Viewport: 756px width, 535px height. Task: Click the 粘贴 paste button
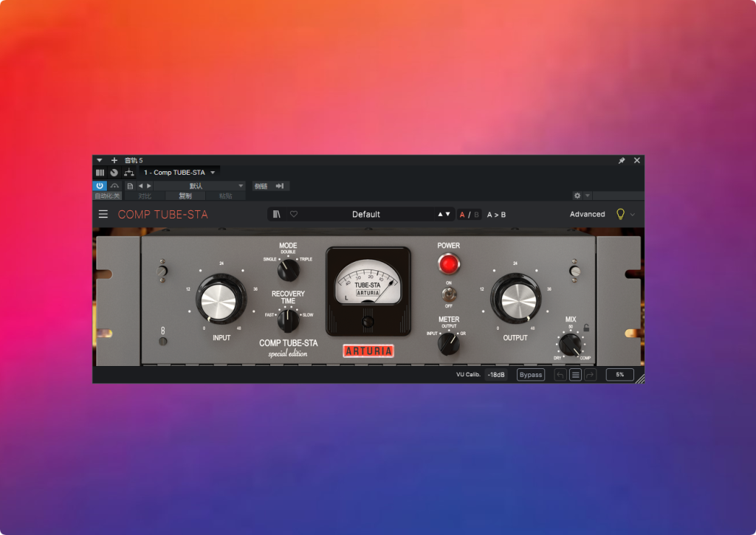(226, 196)
